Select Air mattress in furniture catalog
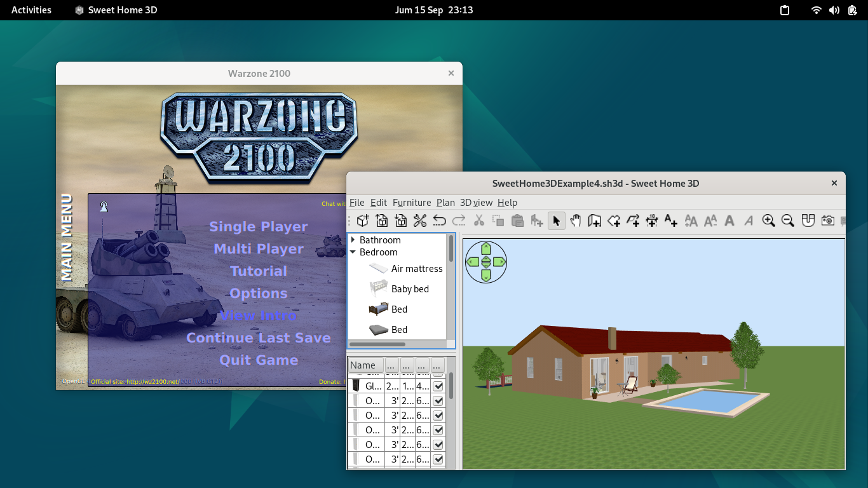 tap(405, 269)
